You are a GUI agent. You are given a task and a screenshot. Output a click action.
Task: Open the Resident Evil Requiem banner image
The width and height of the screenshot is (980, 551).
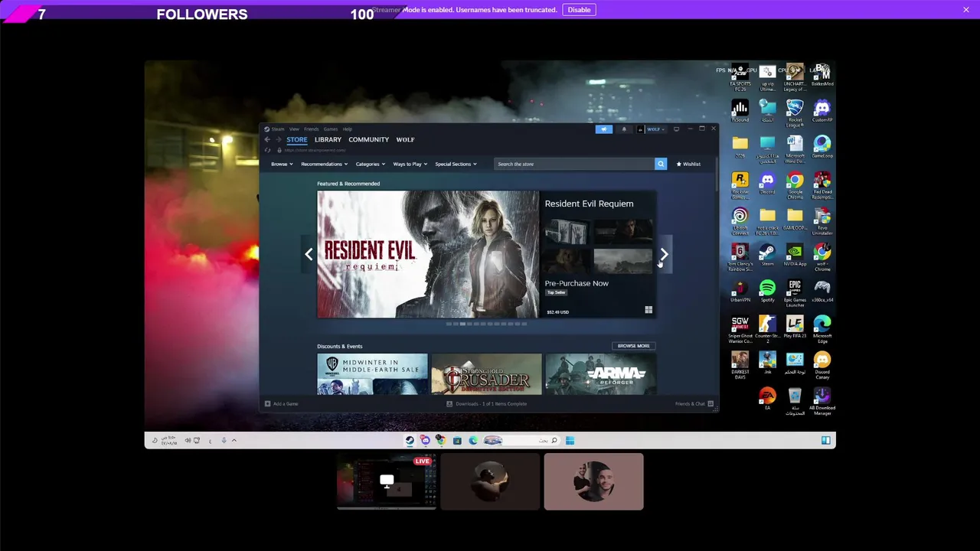click(428, 254)
